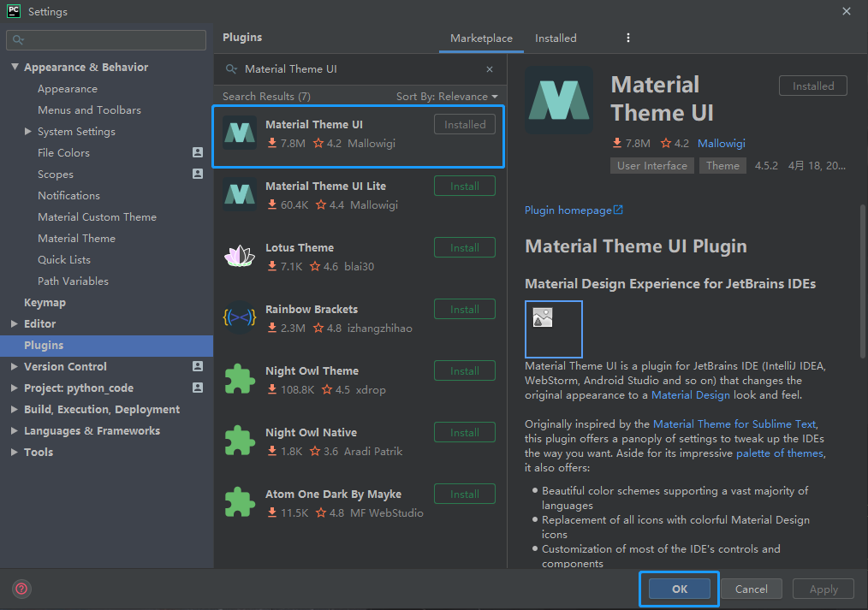Screen dimensions: 868x610
Task: Focus the settings search field
Action: pyautogui.click(x=106, y=40)
